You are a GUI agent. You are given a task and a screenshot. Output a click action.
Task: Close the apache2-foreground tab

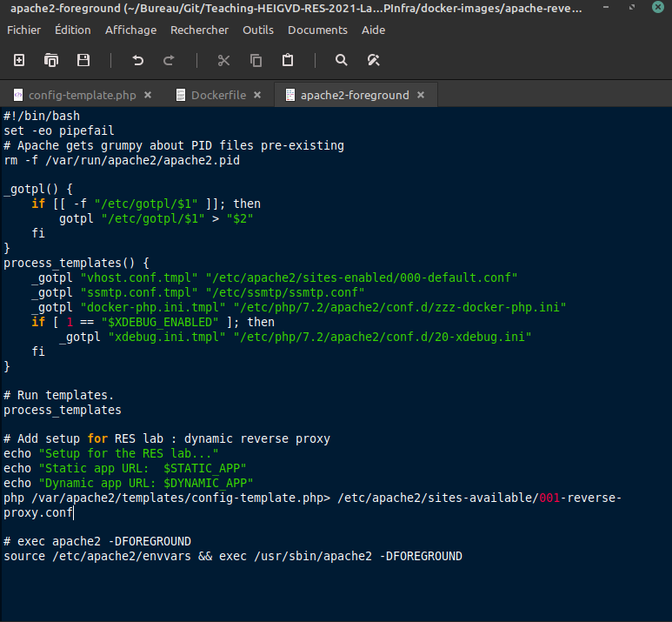click(421, 95)
